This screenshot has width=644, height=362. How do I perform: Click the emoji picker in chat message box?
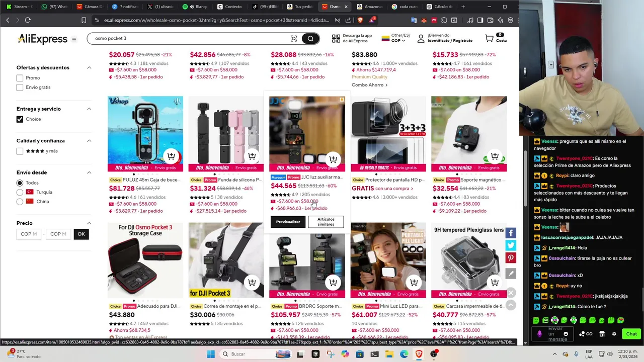pyautogui.click(x=566, y=334)
